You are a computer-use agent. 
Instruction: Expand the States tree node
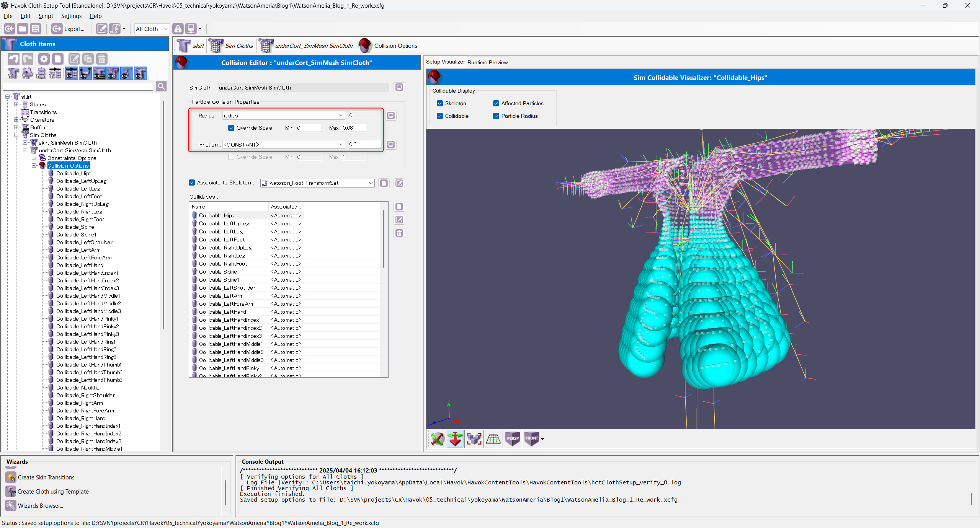coord(16,104)
